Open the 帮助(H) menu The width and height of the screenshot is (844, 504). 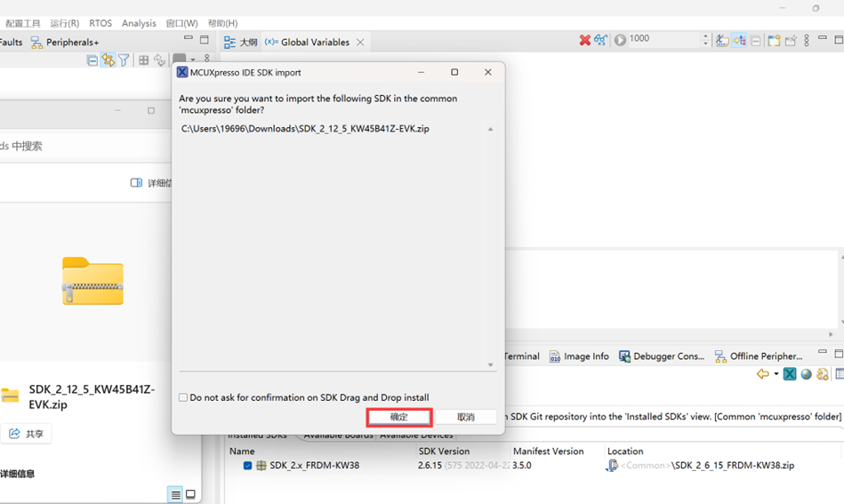click(223, 23)
